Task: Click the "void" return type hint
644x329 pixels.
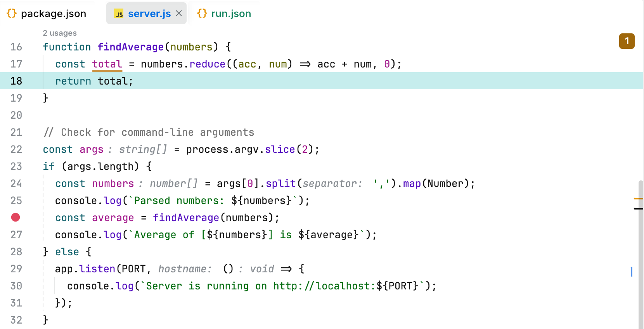Action: [x=262, y=269]
